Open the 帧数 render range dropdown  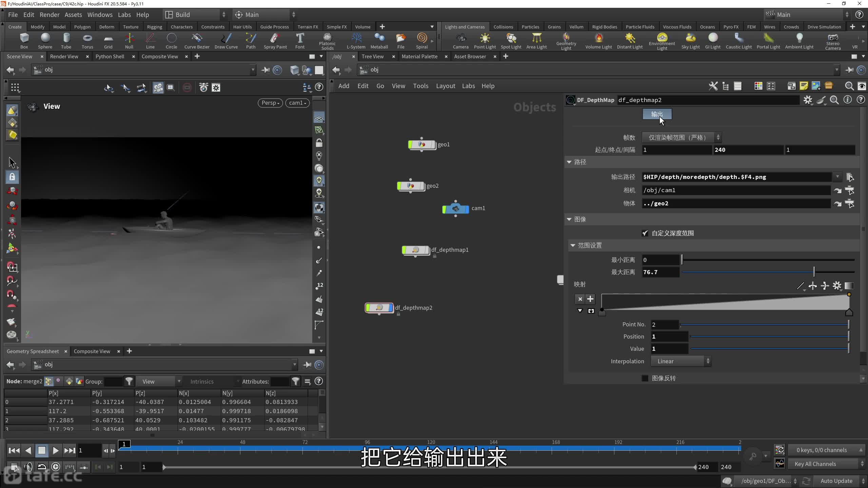click(682, 138)
